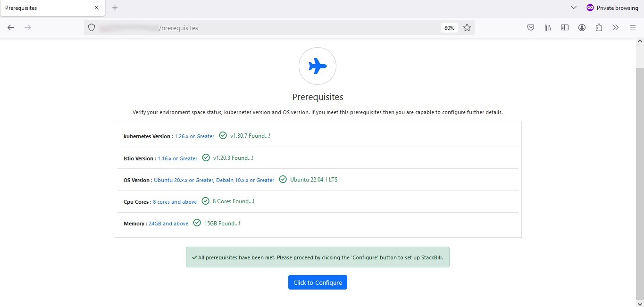This screenshot has height=307, width=644.
Task: Click the Private browsing mask icon
Action: (590, 8)
